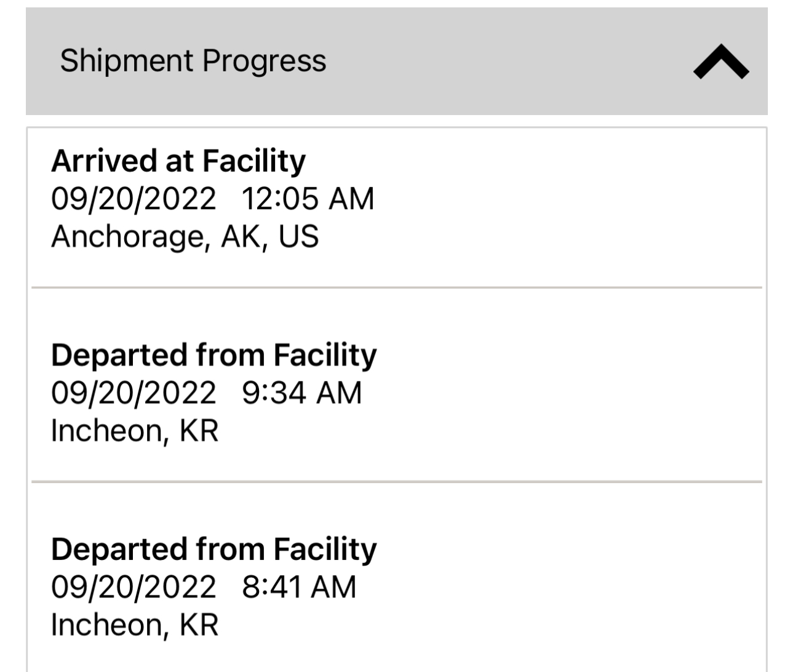Click the divider line below the Anchorage entry

point(396,287)
